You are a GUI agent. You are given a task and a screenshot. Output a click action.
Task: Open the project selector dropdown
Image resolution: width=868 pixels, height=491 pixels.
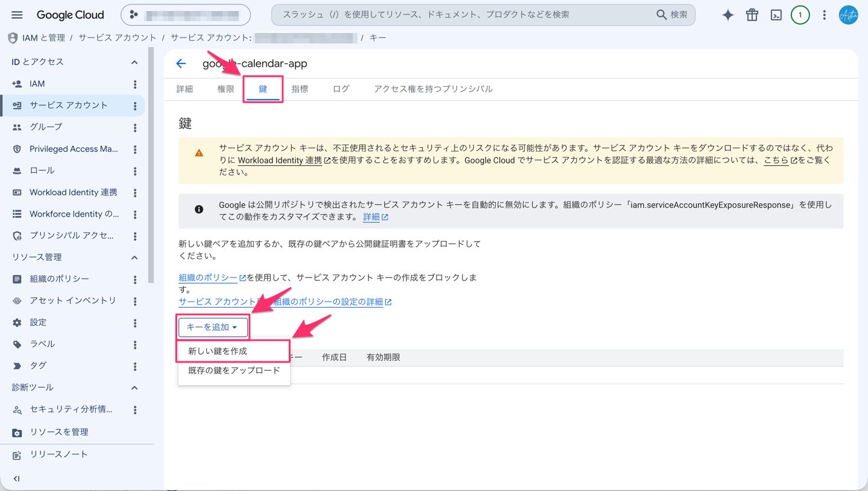click(186, 15)
